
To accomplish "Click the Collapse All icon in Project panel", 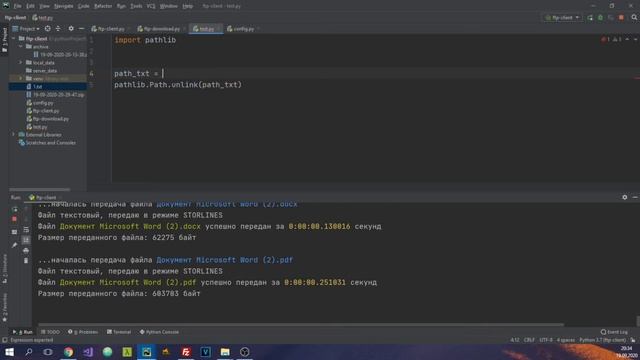I will click(x=58, y=29).
